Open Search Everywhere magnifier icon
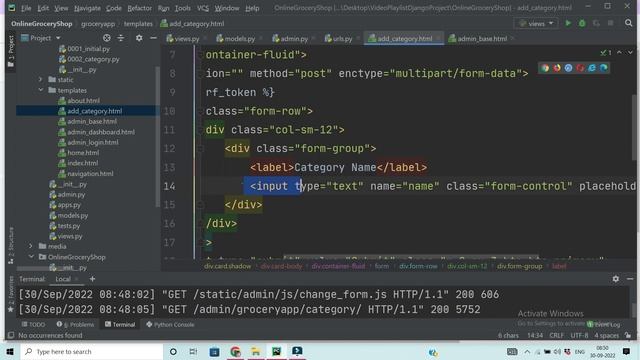The width and height of the screenshot is (640, 360). pos(628,23)
